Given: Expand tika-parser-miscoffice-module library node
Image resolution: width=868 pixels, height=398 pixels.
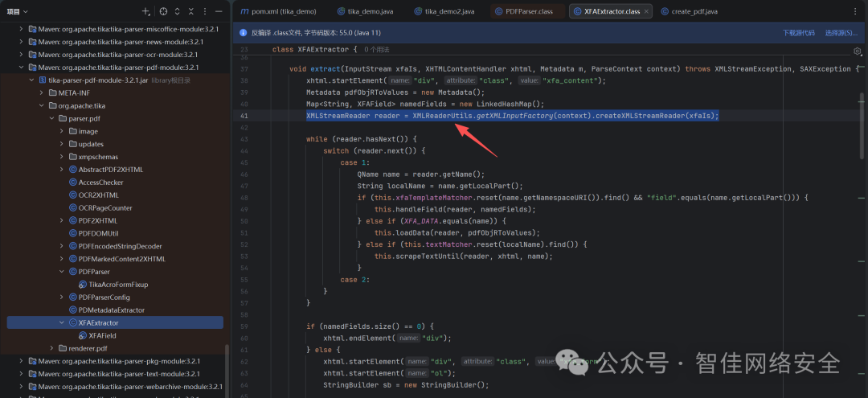Looking at the screenshot, I should pyautogui.click(x=21, y=29).
